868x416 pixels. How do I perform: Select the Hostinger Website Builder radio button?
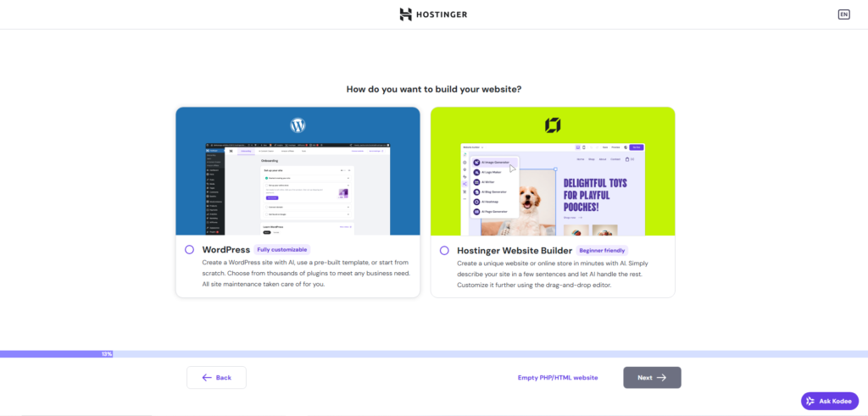(x=444, y=251)
